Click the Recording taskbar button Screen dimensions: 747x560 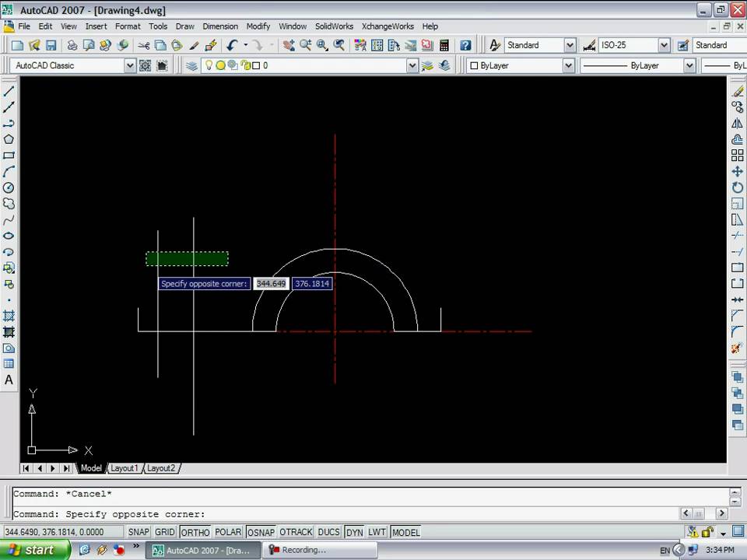click(x=319, y=550)
